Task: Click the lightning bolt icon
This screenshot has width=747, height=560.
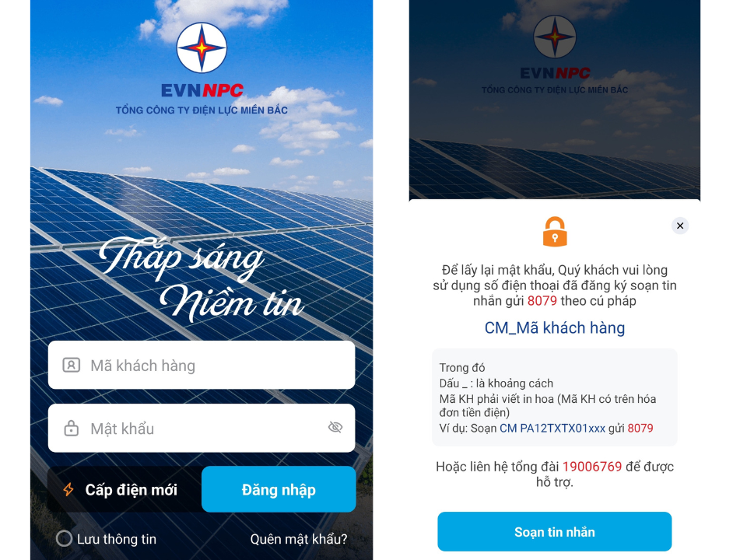Action: [68, 489]
